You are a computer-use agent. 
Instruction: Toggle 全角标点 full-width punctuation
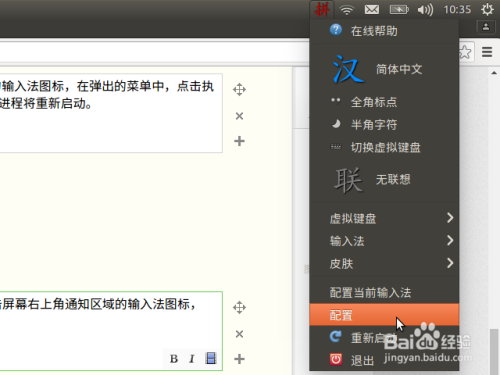pos(384,102)
